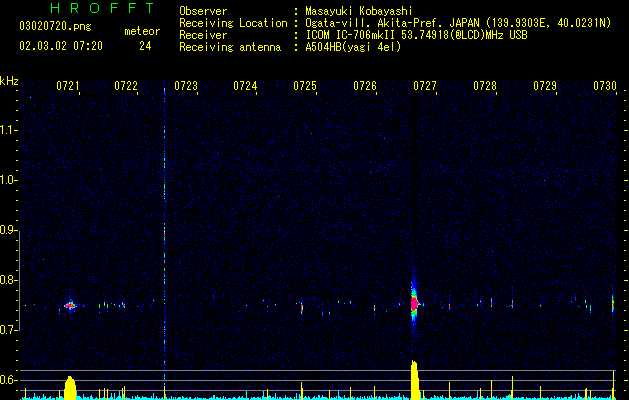Click the yellow power peak near 0721
This screenshot has width=629, height=400.
[x=70, y=388]
